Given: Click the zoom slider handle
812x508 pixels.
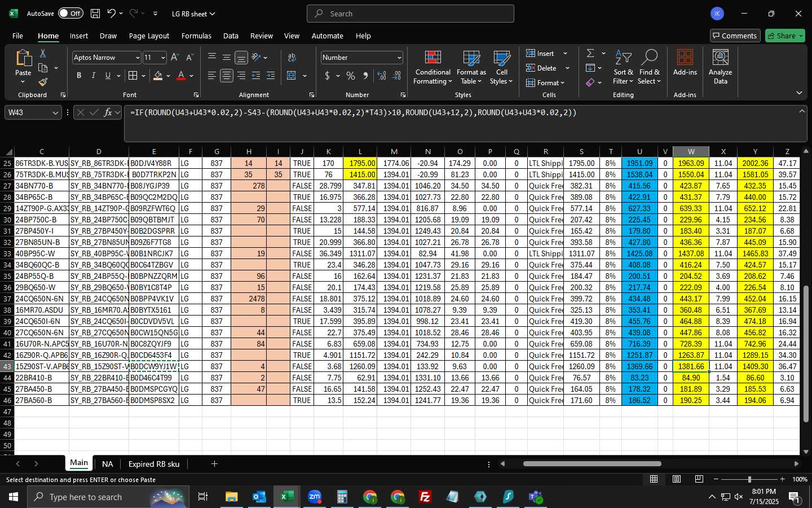Looking at the screenshot, I should point(749,479).
